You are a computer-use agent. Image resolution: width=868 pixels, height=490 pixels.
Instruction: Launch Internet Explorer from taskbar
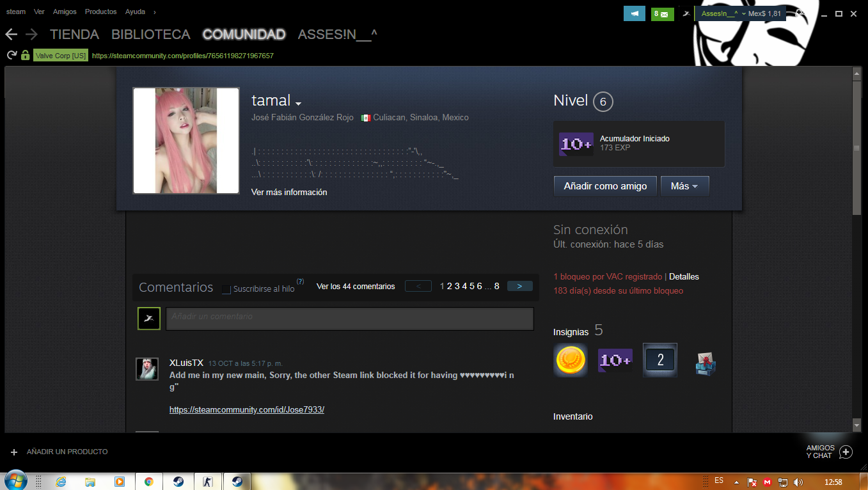61,482
